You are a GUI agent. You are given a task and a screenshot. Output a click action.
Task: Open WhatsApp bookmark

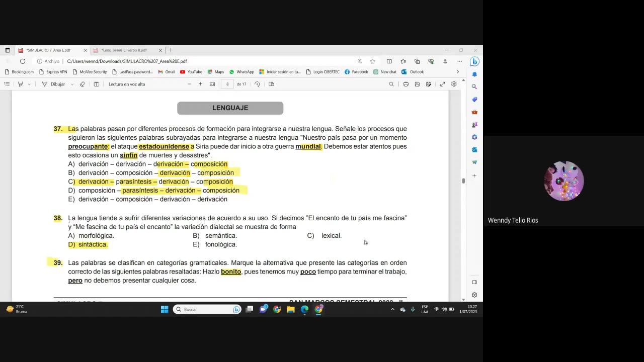coord(242,72)
